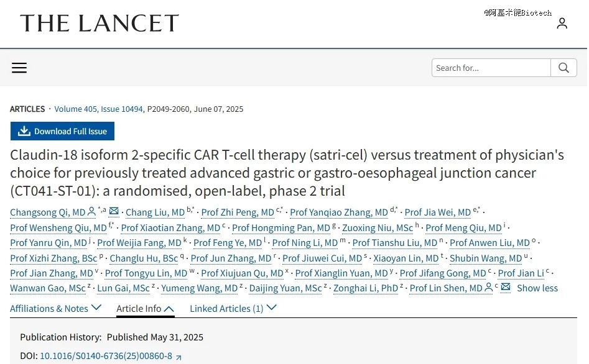The image size is (589, 364).
Task: Click the Search for... input field
Action: pos(491,68)
